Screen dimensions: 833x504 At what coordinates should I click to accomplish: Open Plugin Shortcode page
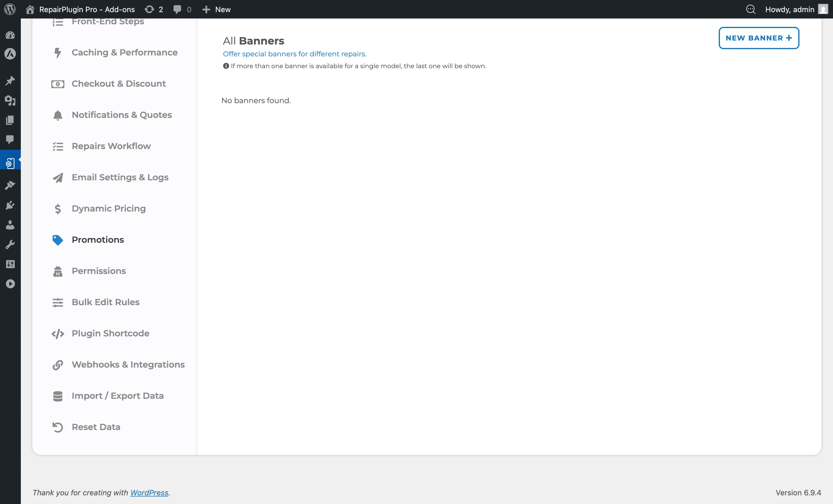(110, 333)
